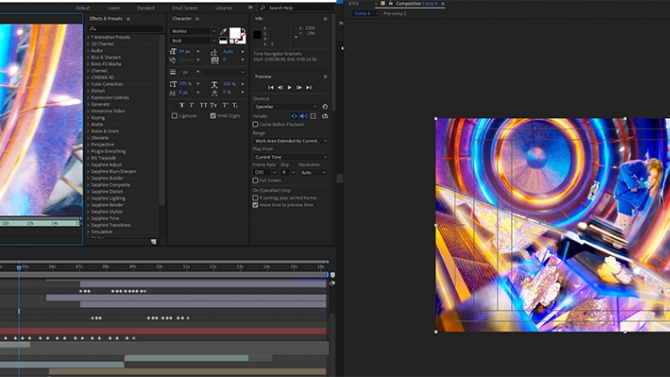The width and height of the screenshot is (670, 377).
Task: Click the current time indicator on timeline ruler
Action: [19, 267]
